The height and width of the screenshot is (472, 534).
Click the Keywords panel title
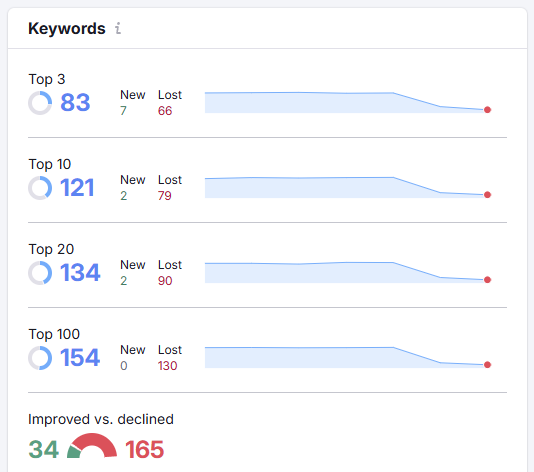coord(67,29)
